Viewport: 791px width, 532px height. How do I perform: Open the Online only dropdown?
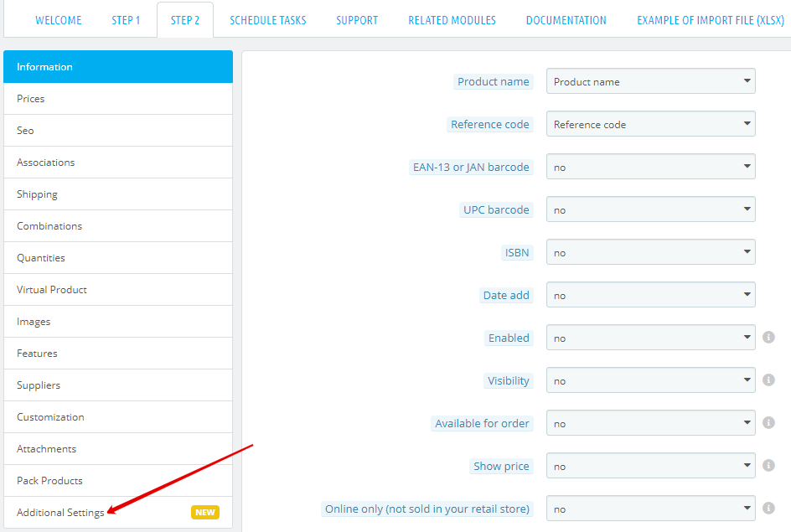[x=651, y=509]
